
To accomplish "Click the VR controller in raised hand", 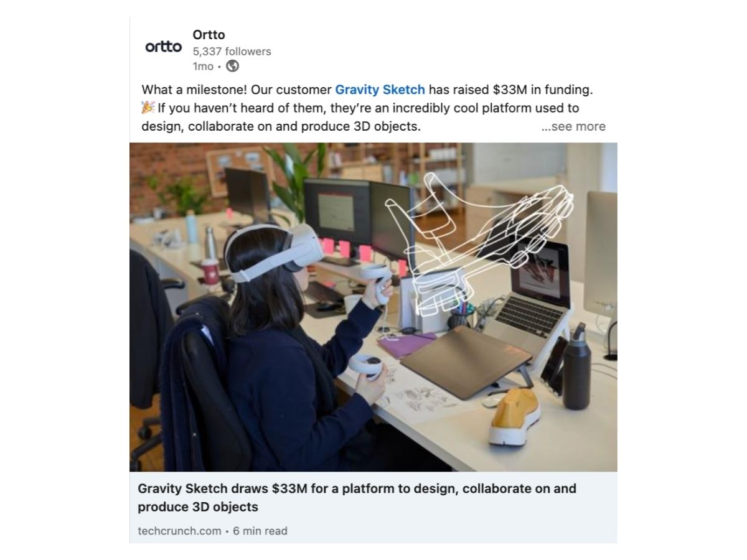I will pyautogui.click(x=377, y=284).
